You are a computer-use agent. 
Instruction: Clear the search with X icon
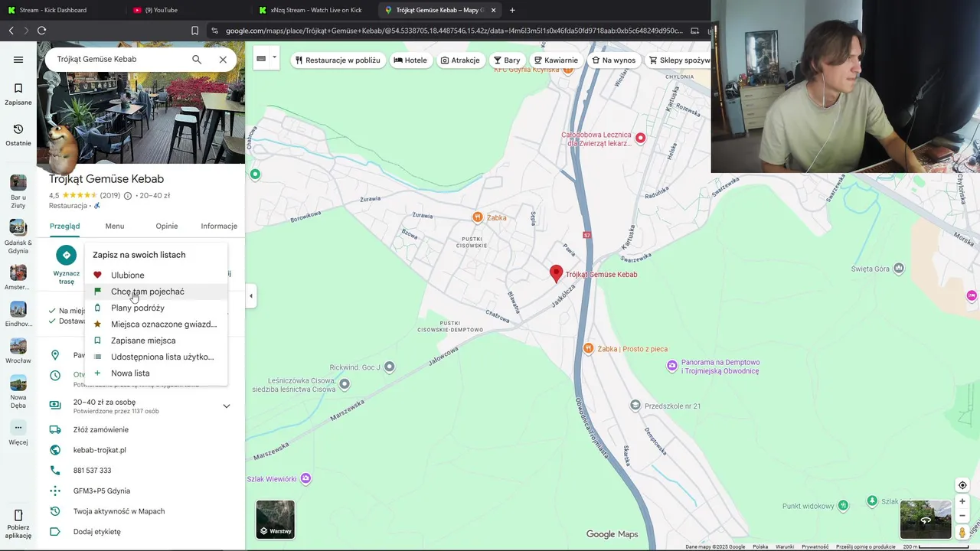point(223,60)
